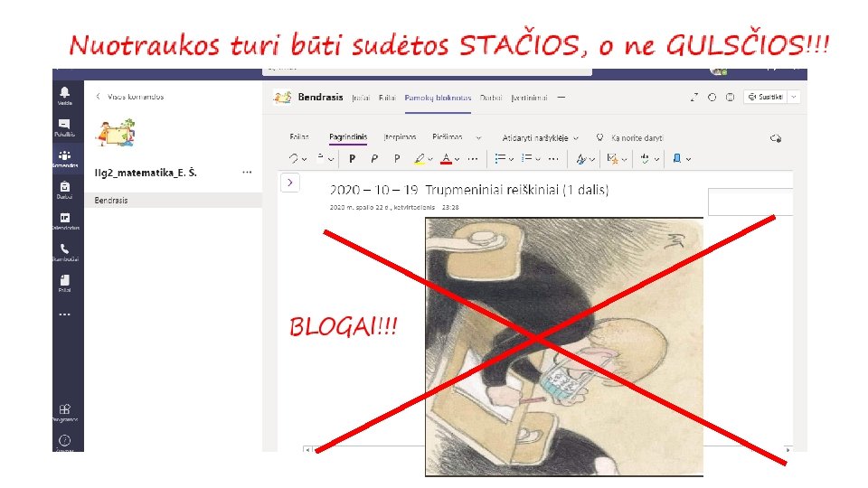This screenshot has width=868, height=488.
Task: Start a meeting with Susitikti button
Action: (766, 97)
